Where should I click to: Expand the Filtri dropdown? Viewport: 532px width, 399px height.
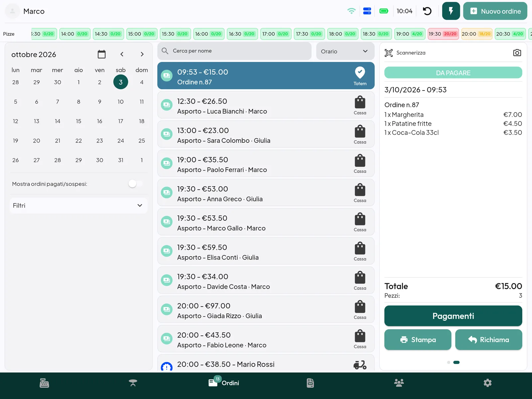coord(78,205)
